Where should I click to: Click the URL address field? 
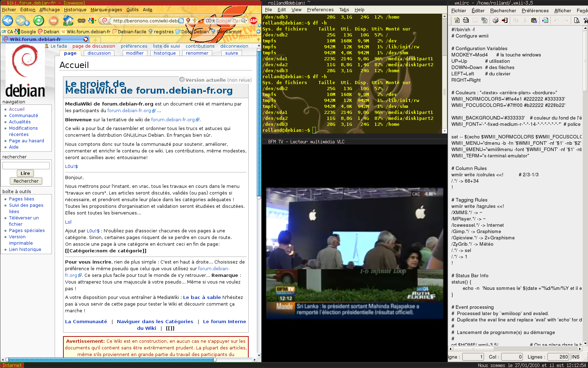pyautogui.click(x=145, y=21)
